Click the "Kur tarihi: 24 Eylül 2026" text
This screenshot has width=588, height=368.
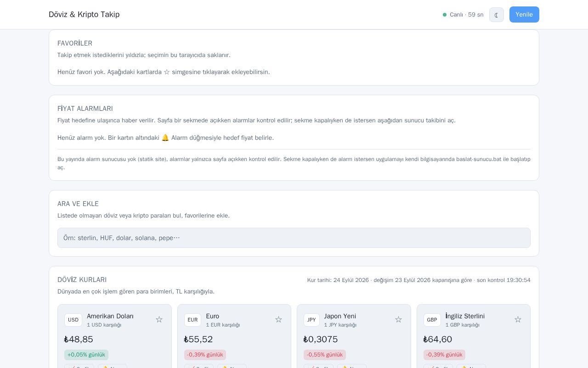click(338, 280)
